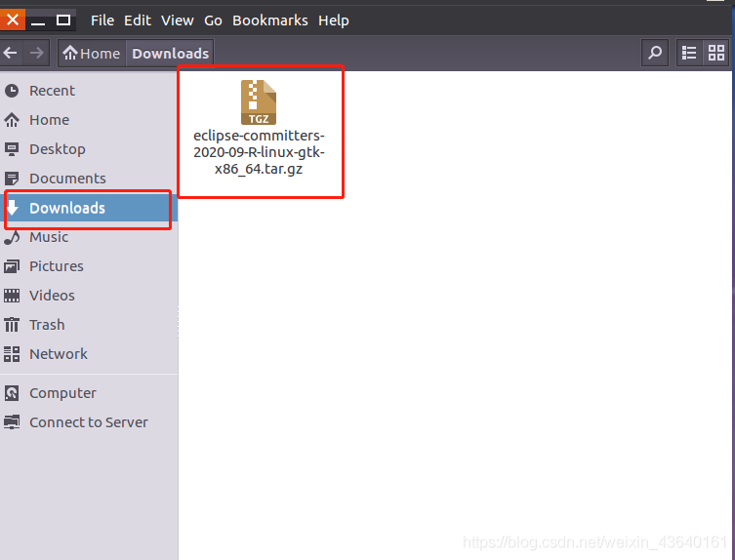Select Downloads label in sidebar
Screen dimensions: 735x560
tap(67, 208)
